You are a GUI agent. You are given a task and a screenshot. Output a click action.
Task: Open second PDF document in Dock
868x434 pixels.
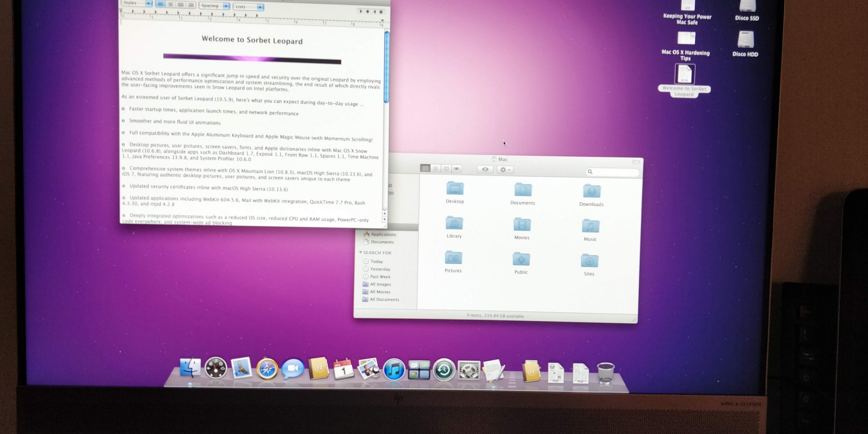[580, 373]
